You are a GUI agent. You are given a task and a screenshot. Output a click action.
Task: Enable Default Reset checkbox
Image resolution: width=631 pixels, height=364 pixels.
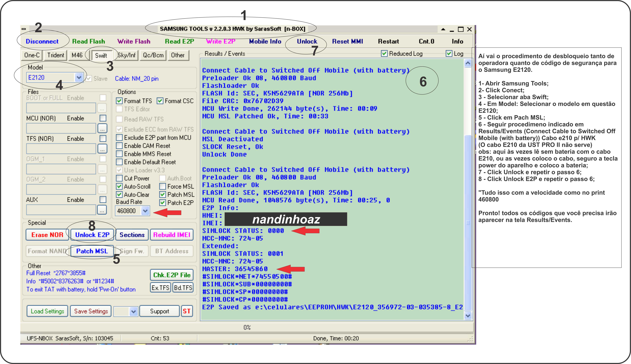[x=119, y=162]
